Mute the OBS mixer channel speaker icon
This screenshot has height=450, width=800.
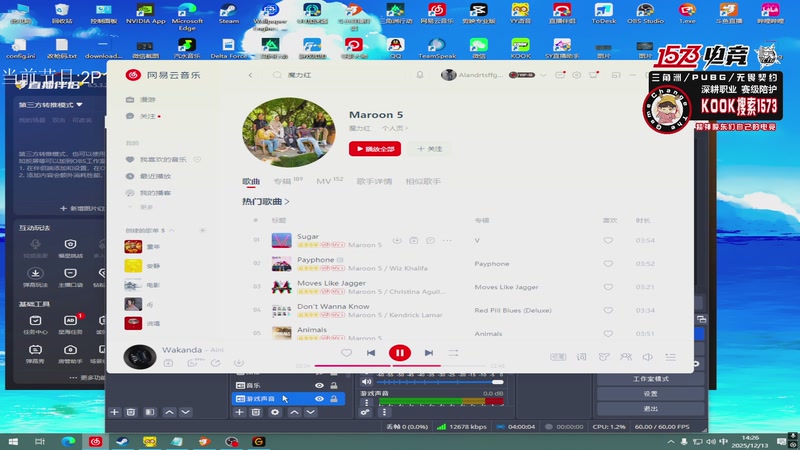click(x=366, y=382)
